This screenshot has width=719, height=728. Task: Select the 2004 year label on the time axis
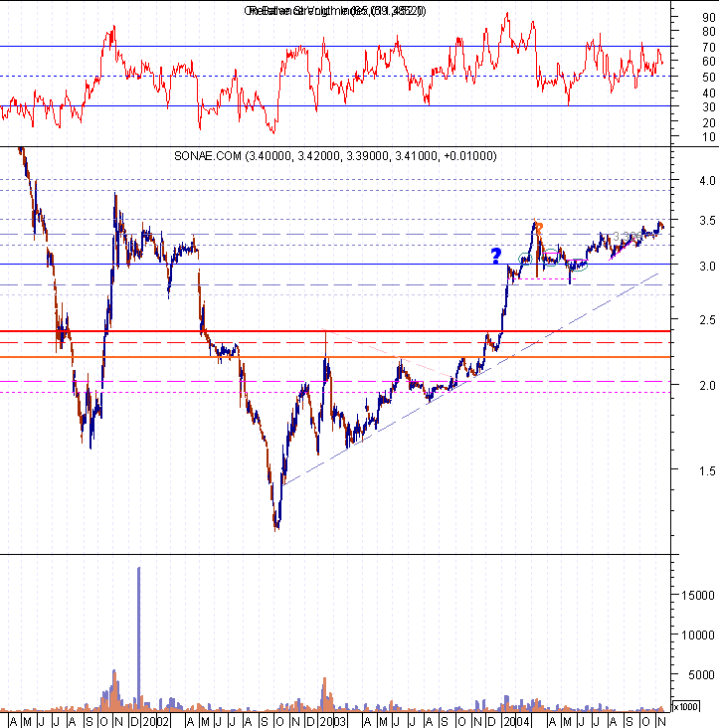tap(516, 721)
